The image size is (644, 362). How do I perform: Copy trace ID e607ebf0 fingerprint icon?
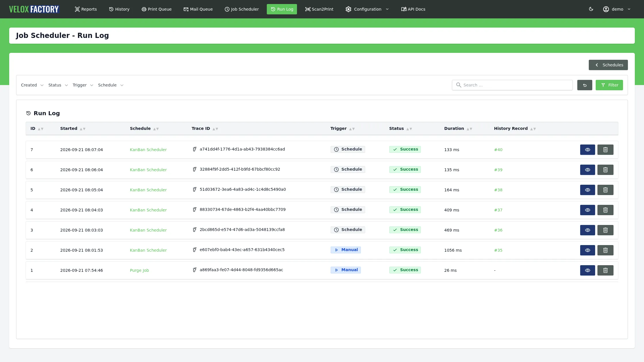195,250
